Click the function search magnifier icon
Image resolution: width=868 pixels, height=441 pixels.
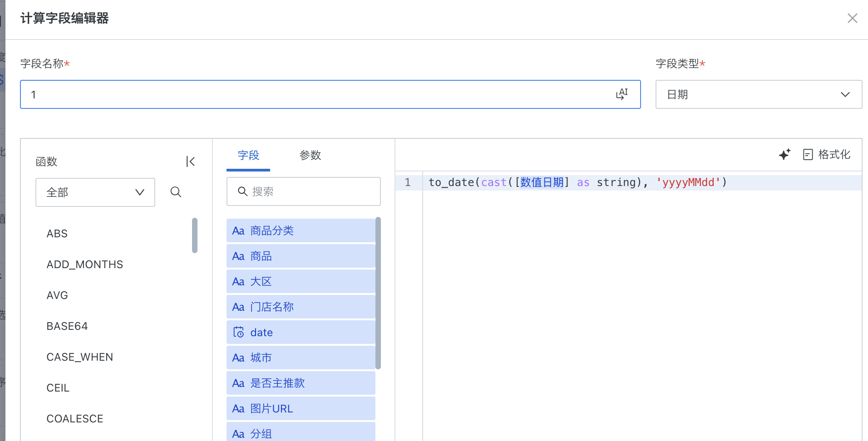coord(176,192)
